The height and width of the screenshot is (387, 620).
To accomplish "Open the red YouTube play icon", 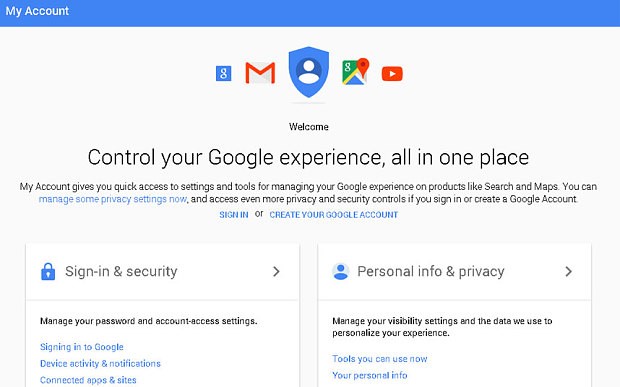I will coord(392,74).
